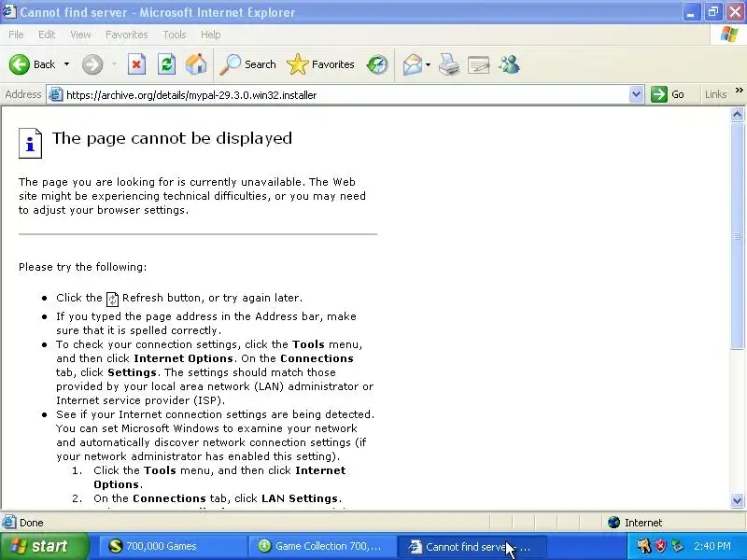This screenshot has height=560, width=747.
Task: Click the page icon in the address bar
Action: pos(56,95)
